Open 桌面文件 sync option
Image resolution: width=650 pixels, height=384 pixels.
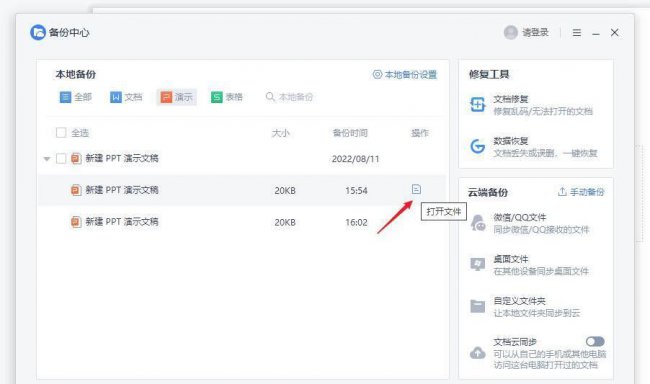pyautogui.click(x=536, y=265)
